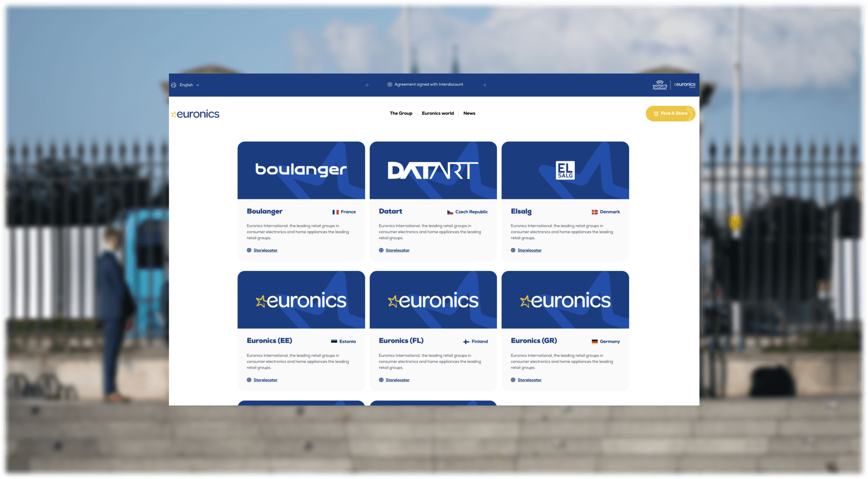868x479 pixels.
Task: Click the Czech Republic flag icon
Action: [450, 212]
